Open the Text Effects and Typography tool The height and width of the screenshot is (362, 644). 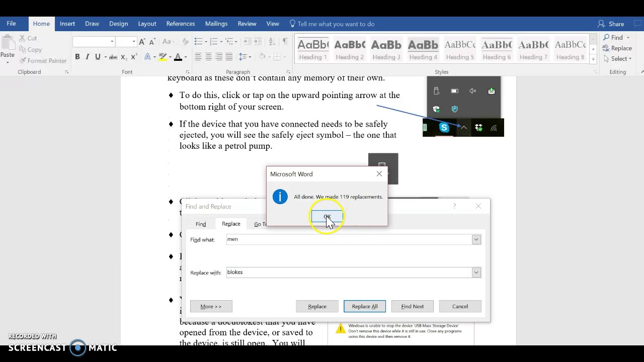click(147, 57)
